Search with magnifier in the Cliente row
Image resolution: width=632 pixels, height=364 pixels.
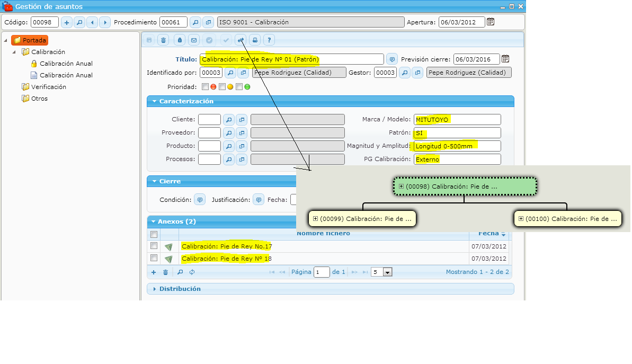pos(229,120)
